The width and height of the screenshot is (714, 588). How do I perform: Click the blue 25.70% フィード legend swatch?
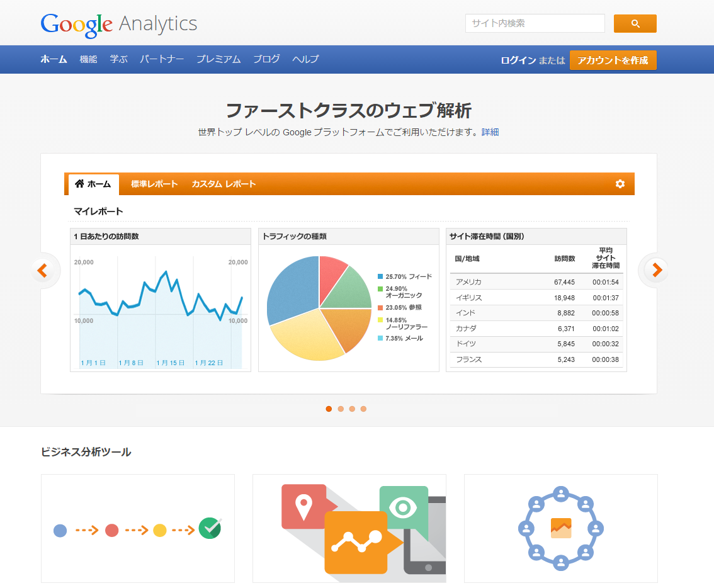click(380, 276)
